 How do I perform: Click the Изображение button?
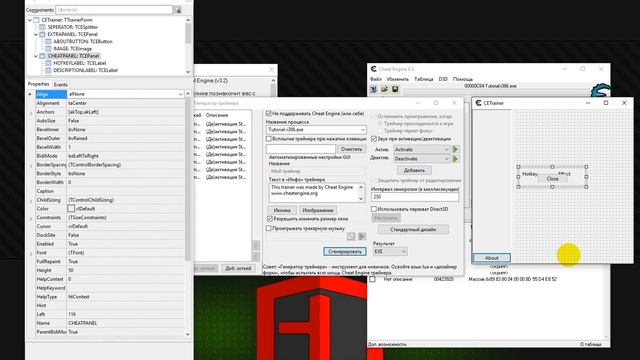[318, 210]
